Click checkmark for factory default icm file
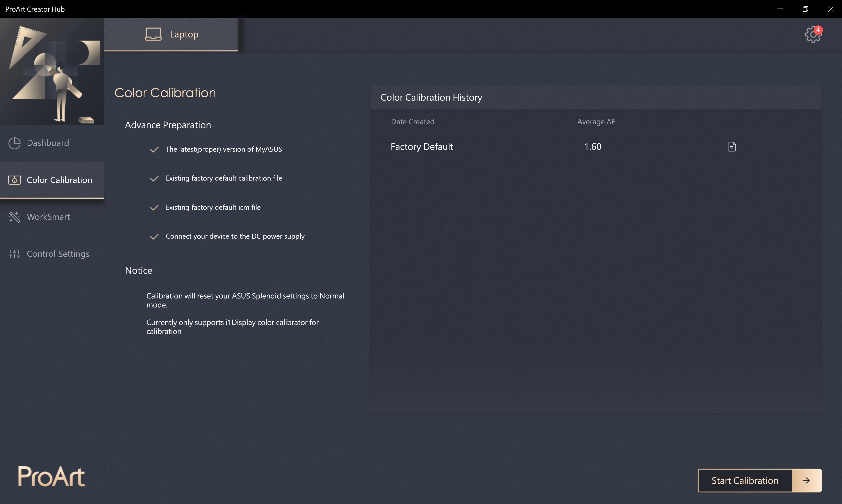 coord(154,208)
